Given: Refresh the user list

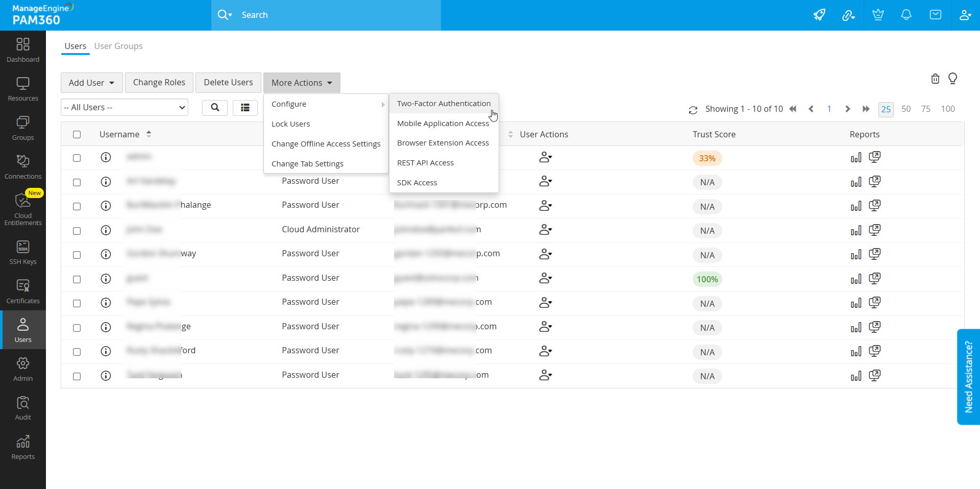Looking at the screenshot, I should pos(693,110).
